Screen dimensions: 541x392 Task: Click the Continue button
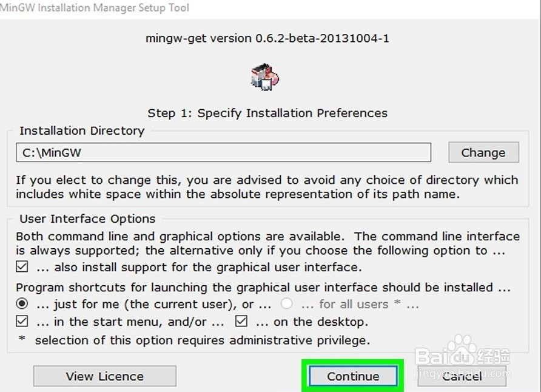(x=353, y=376)
